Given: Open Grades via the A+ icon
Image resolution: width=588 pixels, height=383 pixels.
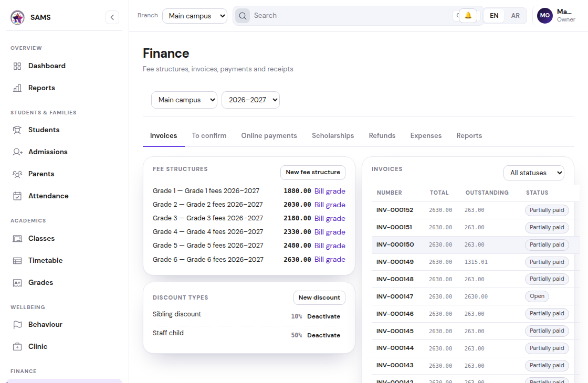Looking at the screenshot, I should (x=17, y=283).
